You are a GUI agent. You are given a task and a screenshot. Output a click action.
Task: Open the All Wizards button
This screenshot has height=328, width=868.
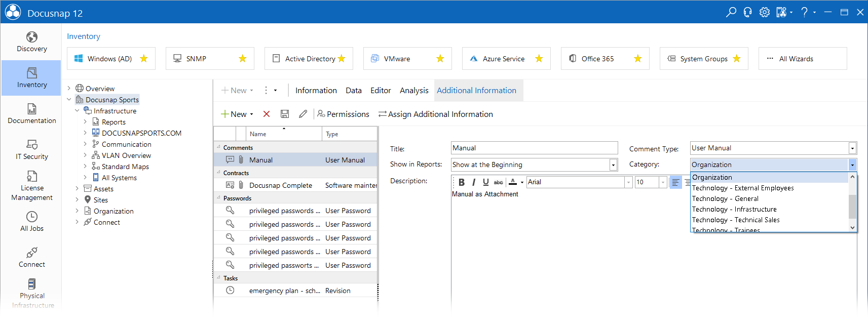(x=803, y=59)
